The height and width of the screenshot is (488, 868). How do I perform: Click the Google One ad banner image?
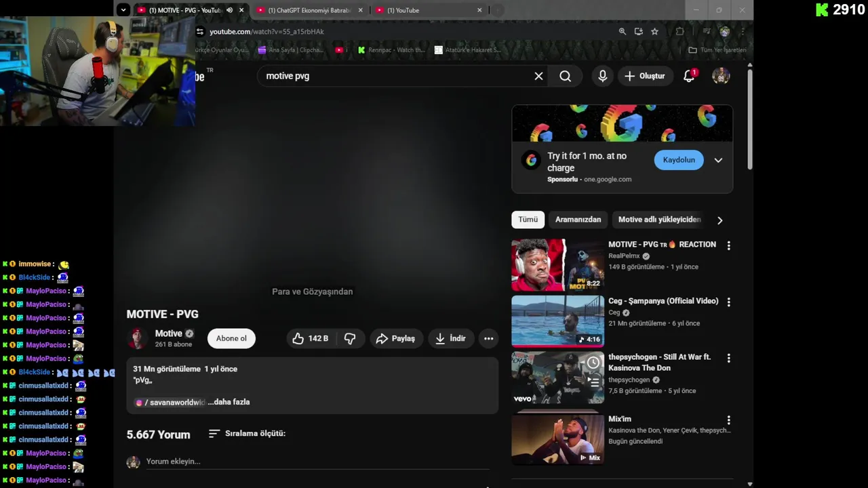[622, 123]
